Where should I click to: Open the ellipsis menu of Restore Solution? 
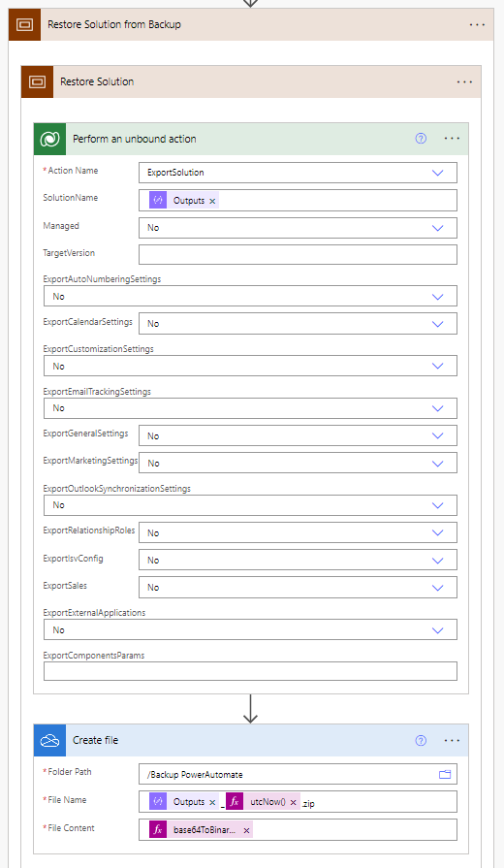click(x=464, y=81)
